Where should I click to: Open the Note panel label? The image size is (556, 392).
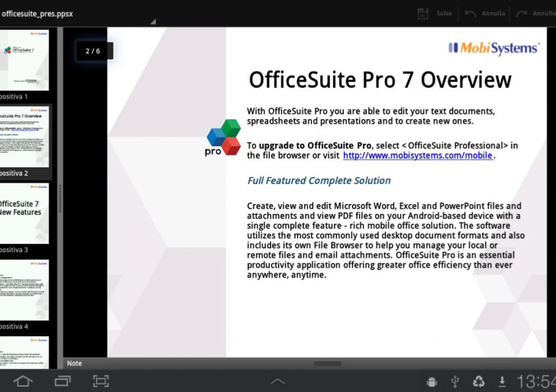click(75, 363)
